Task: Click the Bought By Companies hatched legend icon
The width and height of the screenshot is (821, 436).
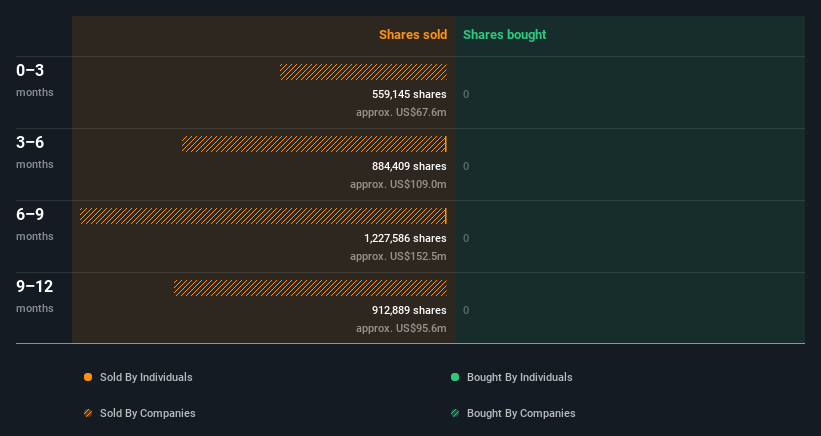Action: tap(455, 413)
